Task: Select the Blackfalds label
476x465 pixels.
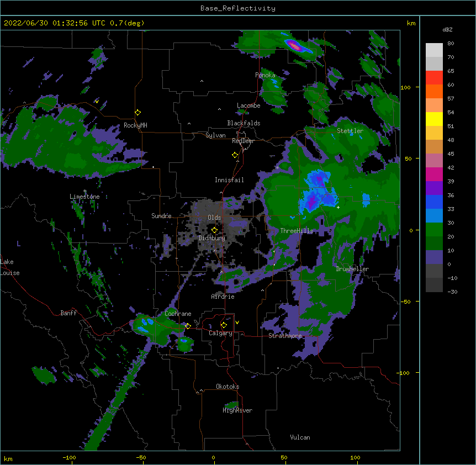Action: tap(244, 123)
